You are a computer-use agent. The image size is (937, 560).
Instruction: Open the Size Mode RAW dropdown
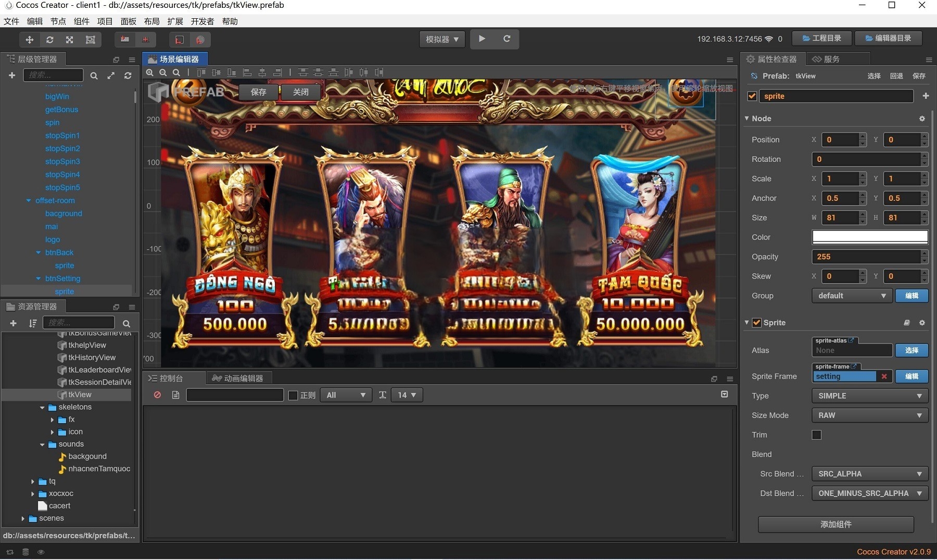tap(870, 415)
